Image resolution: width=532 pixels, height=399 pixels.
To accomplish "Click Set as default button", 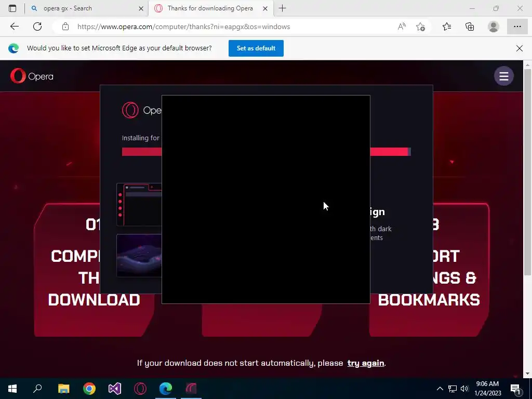I will tap(256, 48).
